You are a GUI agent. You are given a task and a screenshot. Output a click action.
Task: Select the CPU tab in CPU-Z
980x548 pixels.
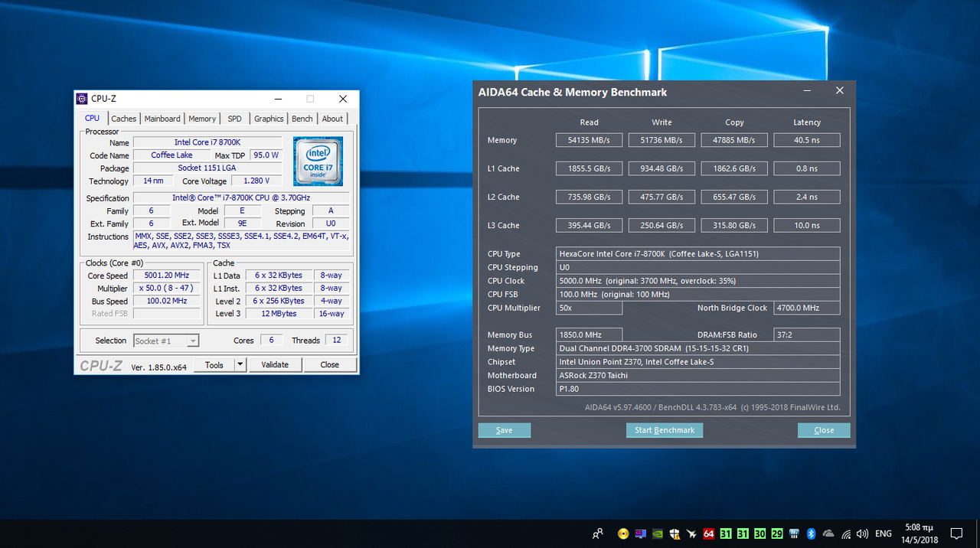[92, 119]
